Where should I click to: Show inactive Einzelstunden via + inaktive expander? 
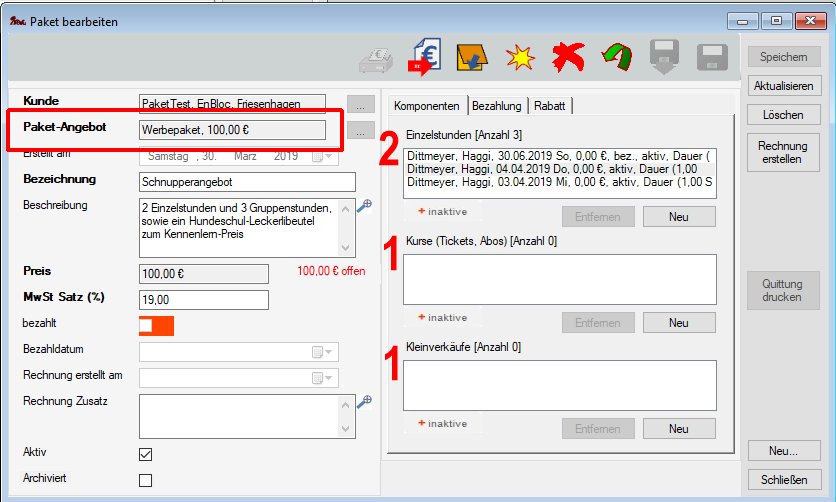click(x=443, y=211)
